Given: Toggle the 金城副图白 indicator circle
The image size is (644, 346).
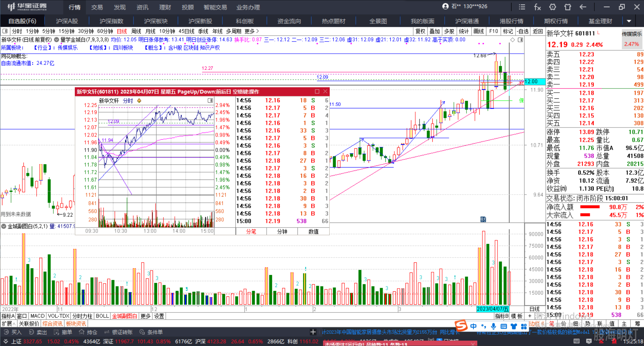Looking at the screenshot, I should tap(4, 226).
